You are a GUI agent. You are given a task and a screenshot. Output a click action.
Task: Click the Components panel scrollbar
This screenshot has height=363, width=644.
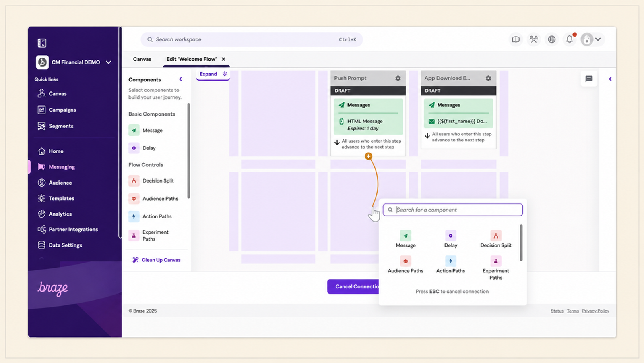point(188,151)
